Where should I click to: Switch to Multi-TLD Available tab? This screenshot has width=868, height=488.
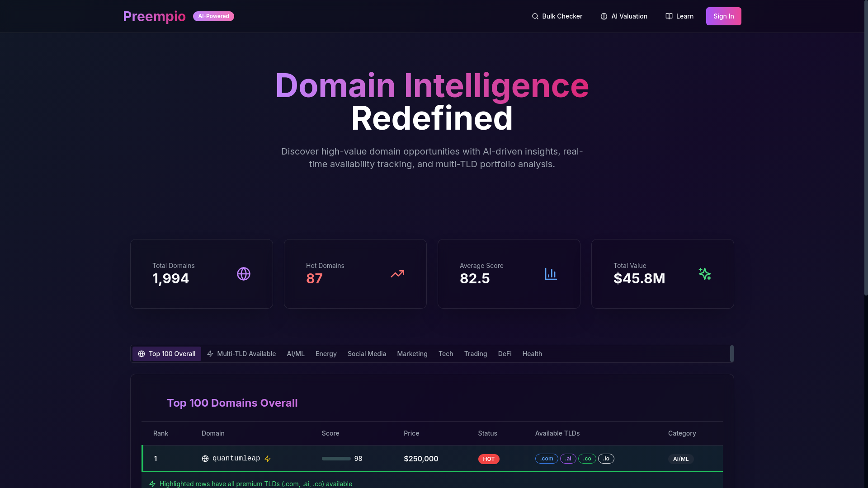(241, 354)
